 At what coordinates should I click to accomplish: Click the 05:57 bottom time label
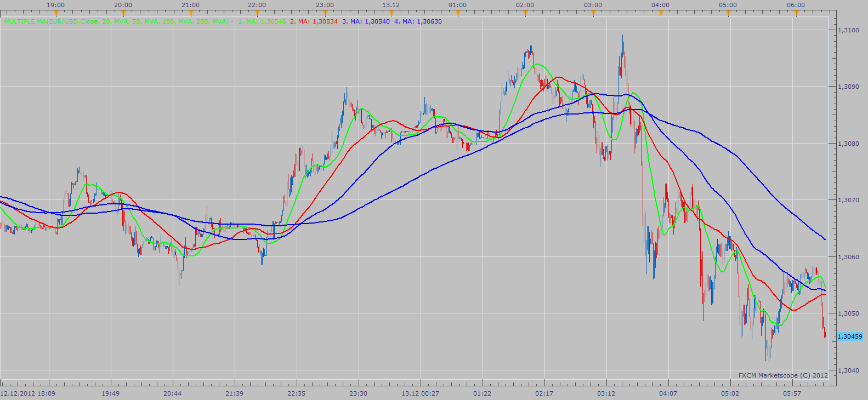point(792,393)
